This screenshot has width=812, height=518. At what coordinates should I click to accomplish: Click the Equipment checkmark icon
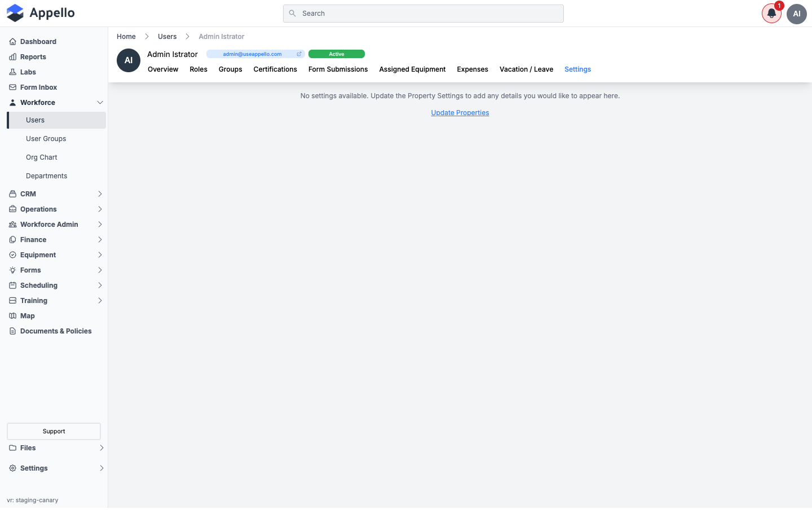click(x=12, y=255)
